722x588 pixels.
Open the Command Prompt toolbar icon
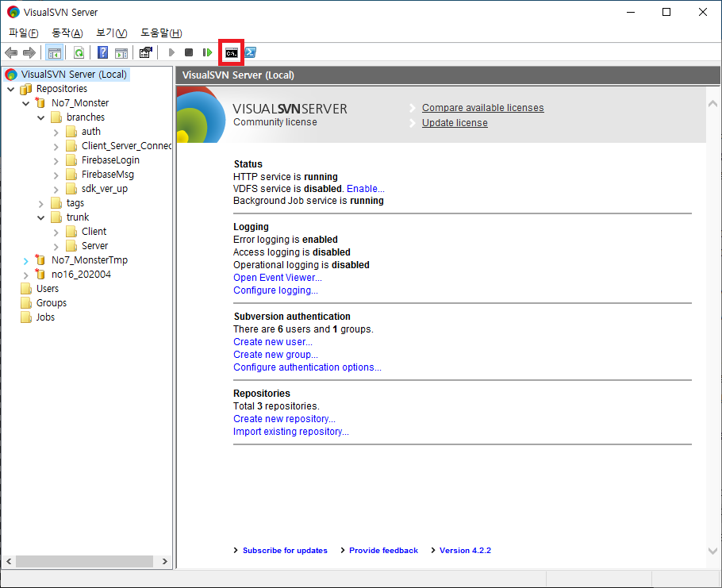(x=231, y=53)
